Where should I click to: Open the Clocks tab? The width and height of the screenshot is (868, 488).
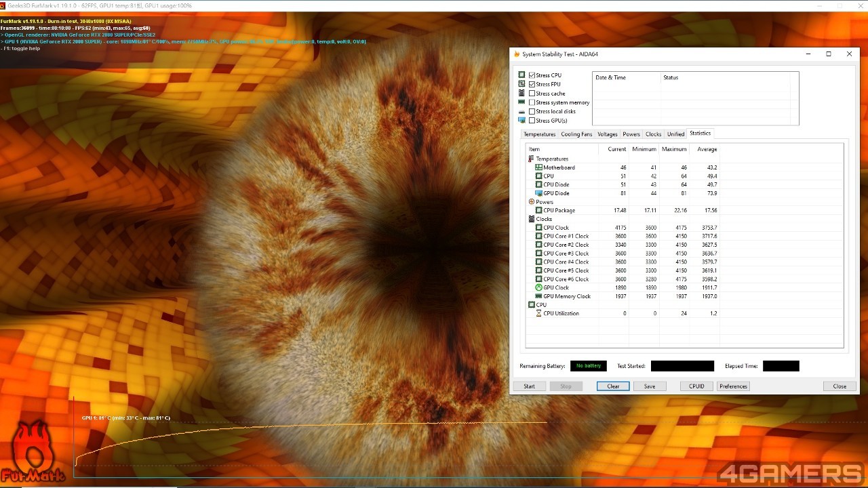click(x=654, y=134)
